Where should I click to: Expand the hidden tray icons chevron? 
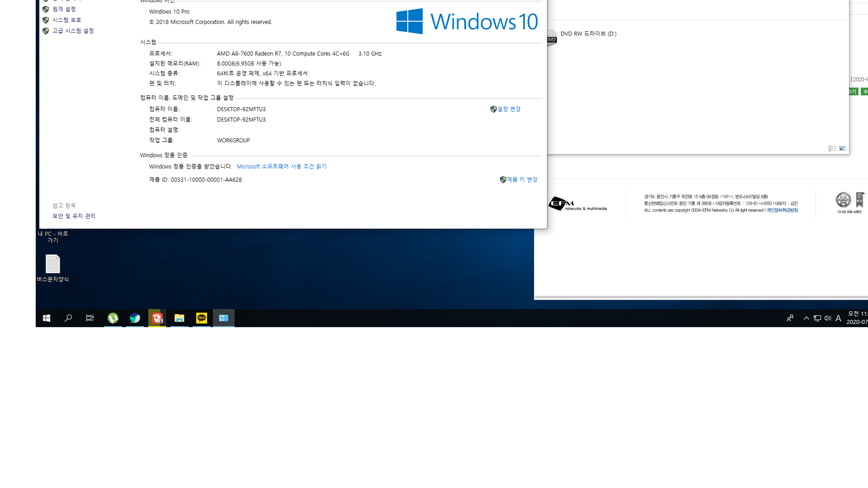pos(807,318)
